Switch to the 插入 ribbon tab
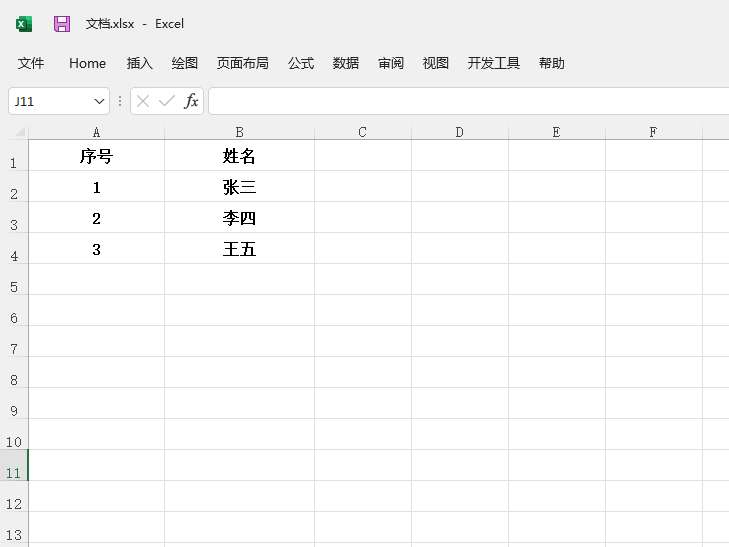729x547 pixels. pos(140,63)
